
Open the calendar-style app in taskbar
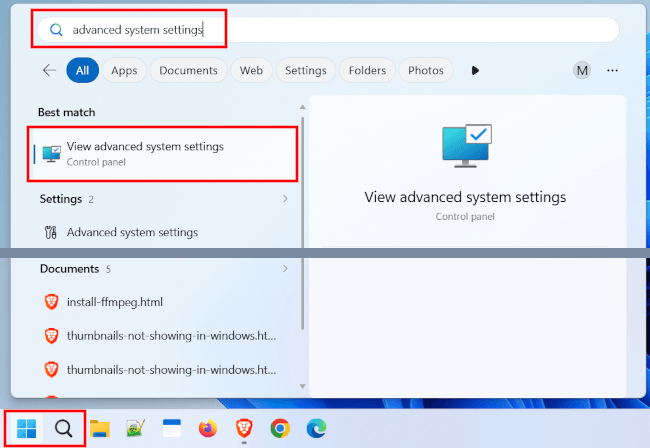(172, 429)
